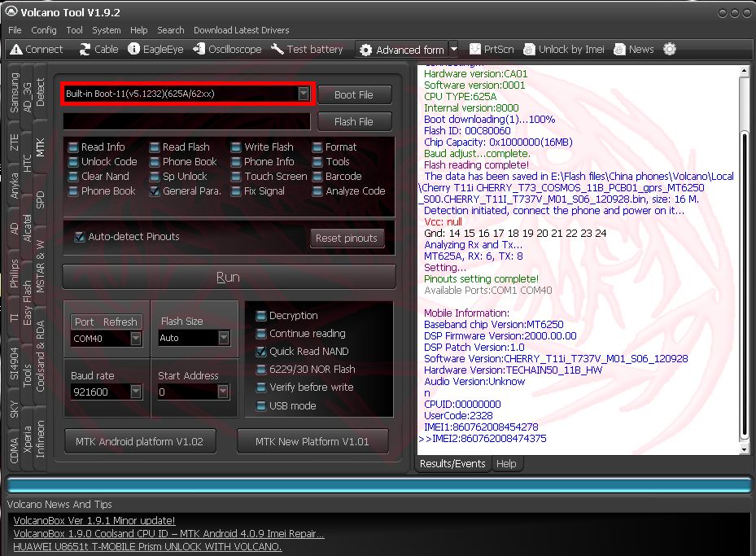Launch EagleEye from the toolbar

134,49
